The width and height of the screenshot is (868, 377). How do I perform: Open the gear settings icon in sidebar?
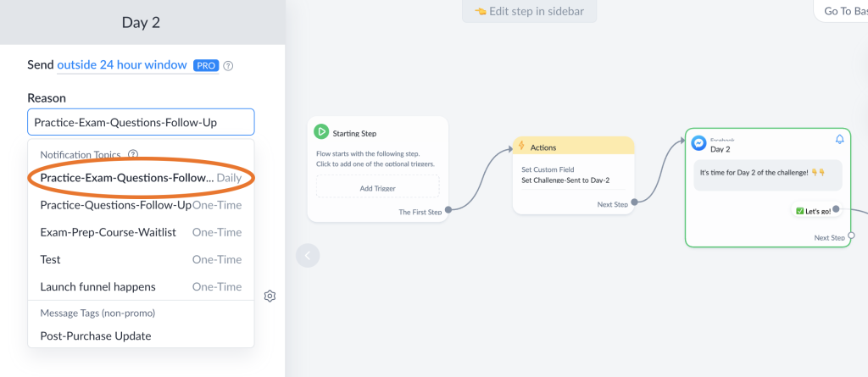pos(270,296)
